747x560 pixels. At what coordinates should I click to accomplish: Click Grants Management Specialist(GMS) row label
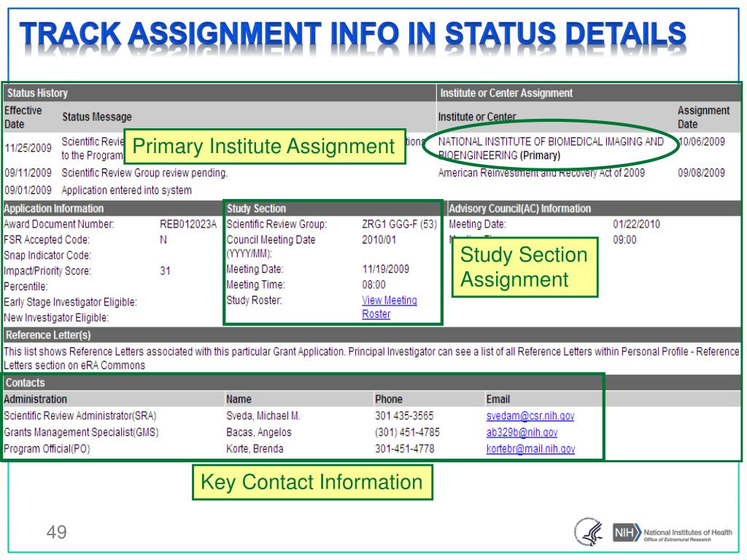[x=81, y=432]
